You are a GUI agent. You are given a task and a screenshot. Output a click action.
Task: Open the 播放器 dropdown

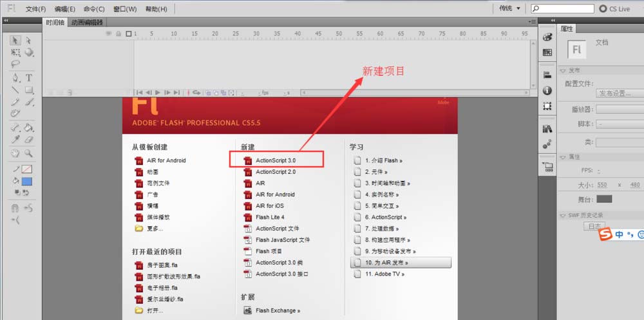point(620,109)
